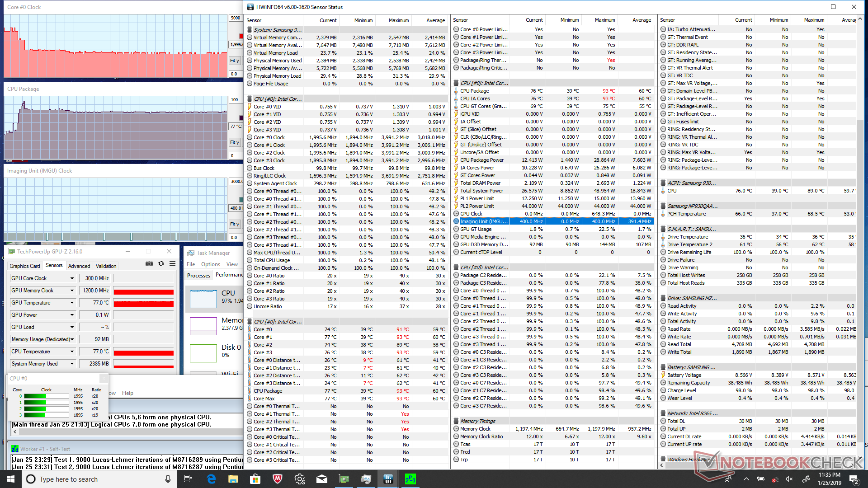Click the People icon in system tray
This screenshot has height=488, width=868.
(729, 479)
